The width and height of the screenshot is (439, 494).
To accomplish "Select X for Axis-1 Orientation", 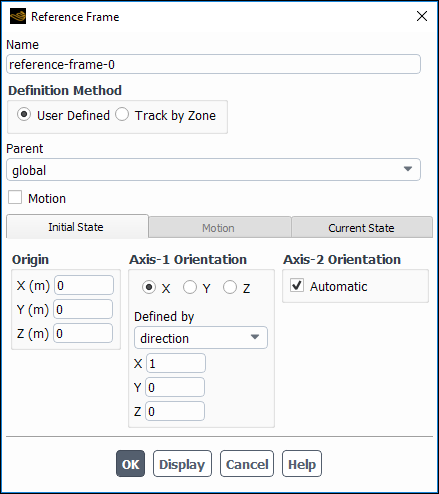I will click(x=149, y=287).
